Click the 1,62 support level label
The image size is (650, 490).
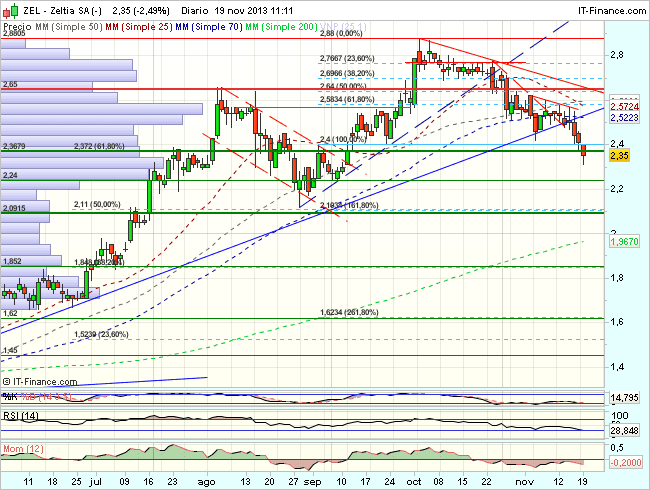[10, 313]
